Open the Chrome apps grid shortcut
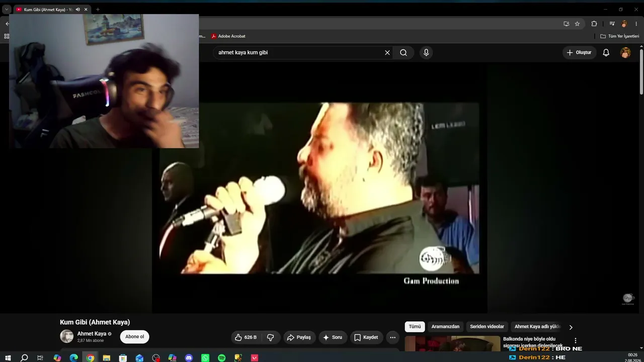 (x=7, y=36)
